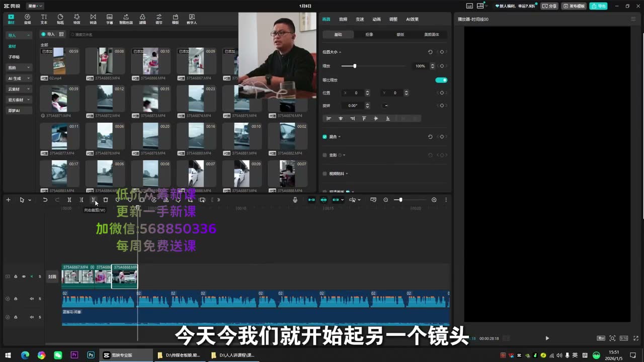
Task: Open the 滤镜 (filters) library icon
Action: click(x=142, y=19)
